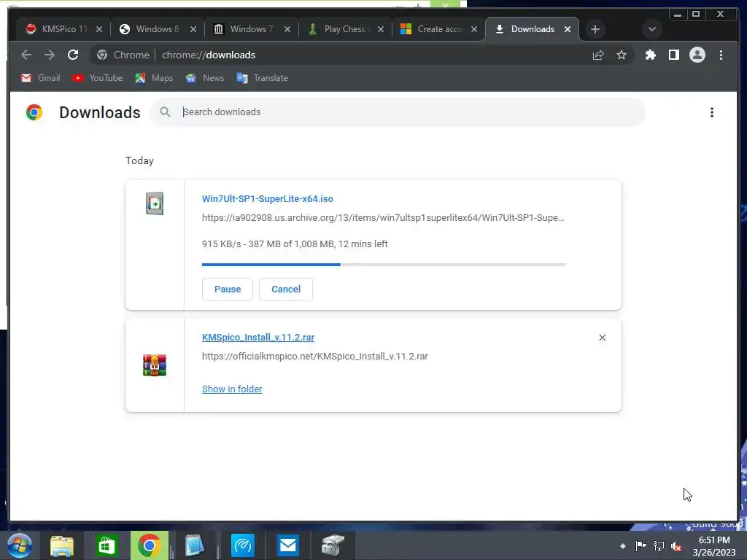Open the toolbox app on taskbar
Viewport: 747px width, 560px height.
(x=333, y=545)
